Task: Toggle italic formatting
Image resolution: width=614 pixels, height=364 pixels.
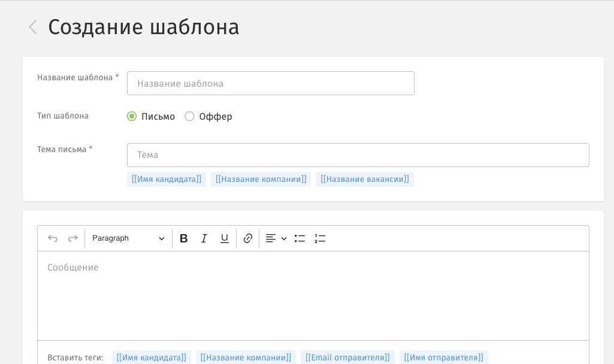Action: tap(204, 238)
